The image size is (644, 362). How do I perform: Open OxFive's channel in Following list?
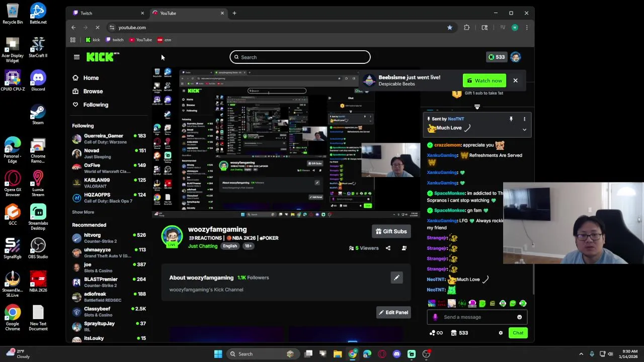[x=109, y=168]
